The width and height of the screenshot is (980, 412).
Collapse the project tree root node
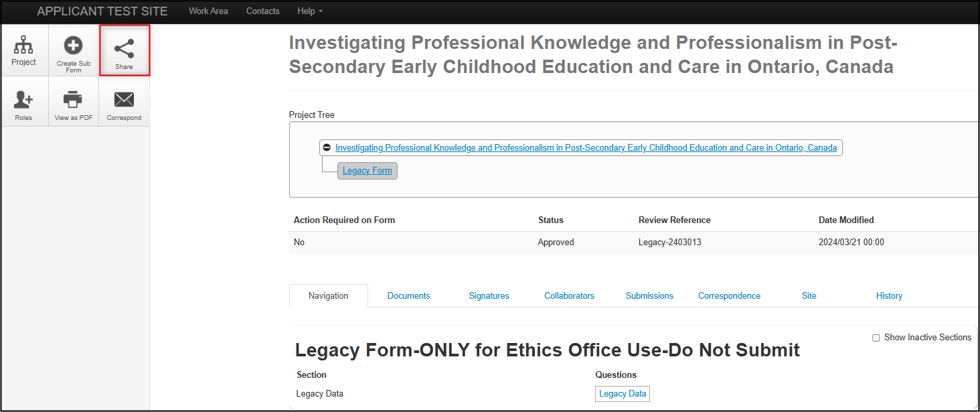(327, 147)
